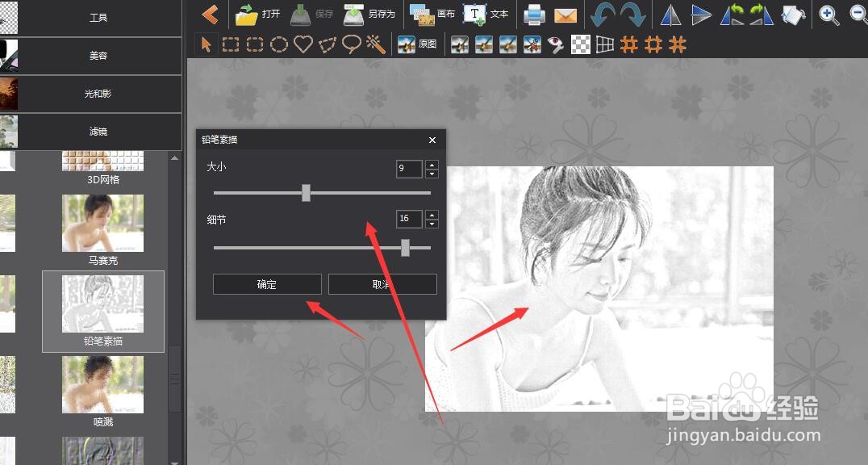Select the polygon selection tool
Screen dimensions: 868x465
(328, 44)
